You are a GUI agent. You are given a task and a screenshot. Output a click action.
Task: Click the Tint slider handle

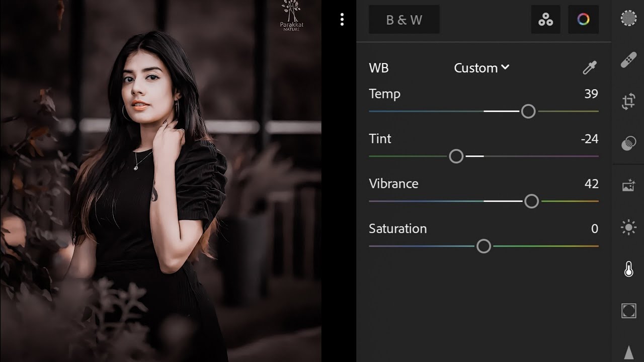tap(456, 156)
